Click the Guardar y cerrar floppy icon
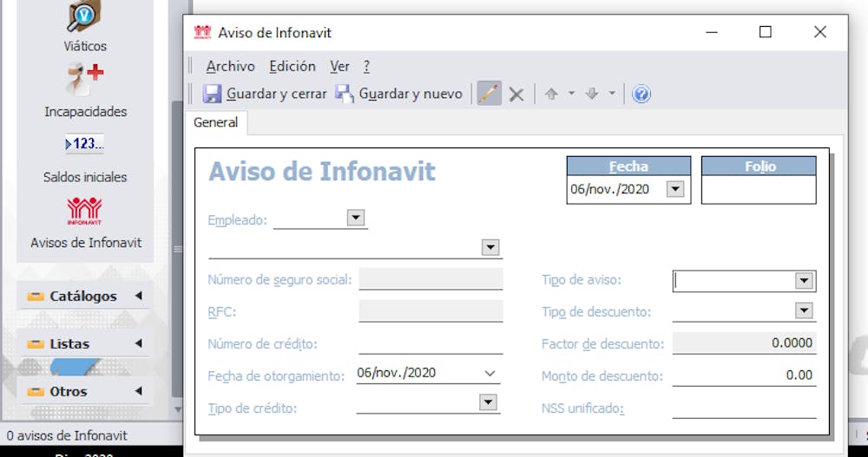Viewport: 868px width, 457px height. pyautogui.click(x=212, y=94)
